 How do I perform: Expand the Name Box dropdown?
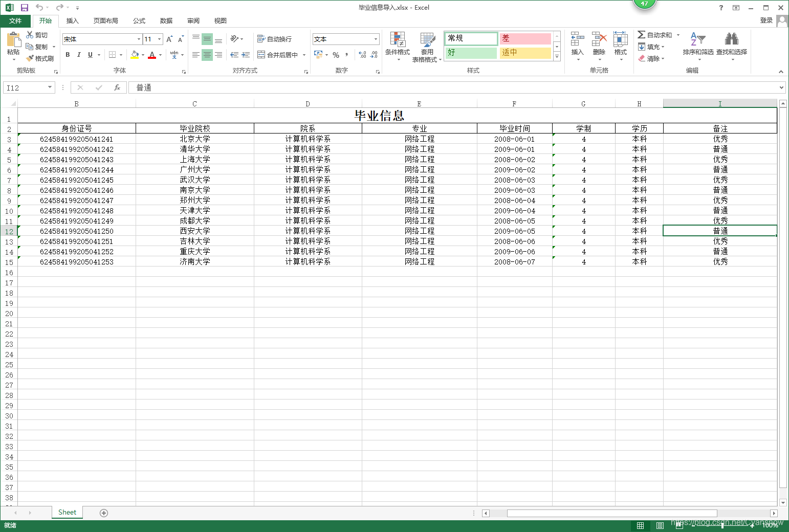tap(50, 87)
